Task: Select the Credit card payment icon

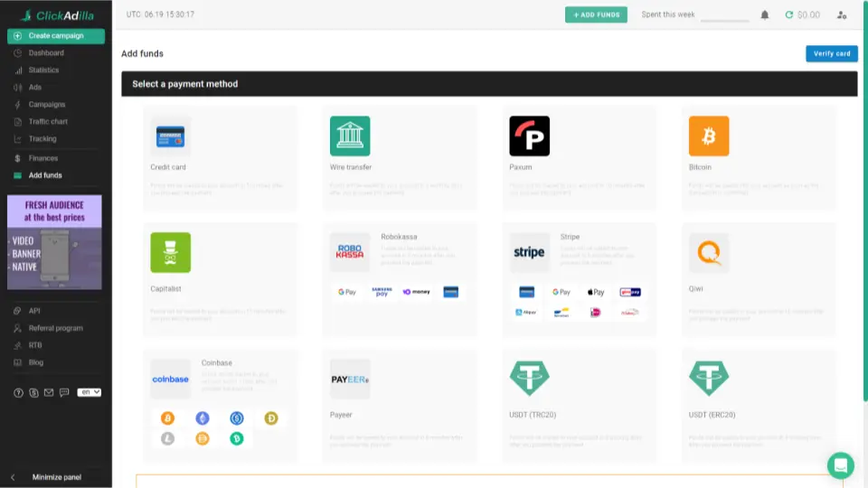Action: pyautogui.click(x=171, y=136)
